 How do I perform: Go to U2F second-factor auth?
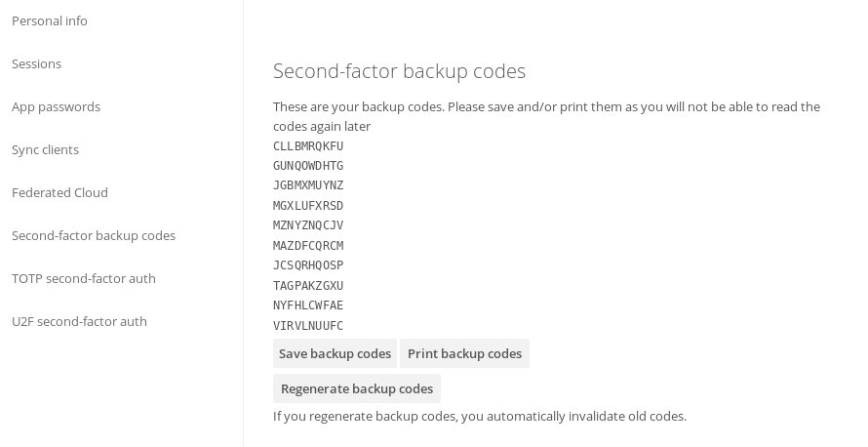(79, 321)
